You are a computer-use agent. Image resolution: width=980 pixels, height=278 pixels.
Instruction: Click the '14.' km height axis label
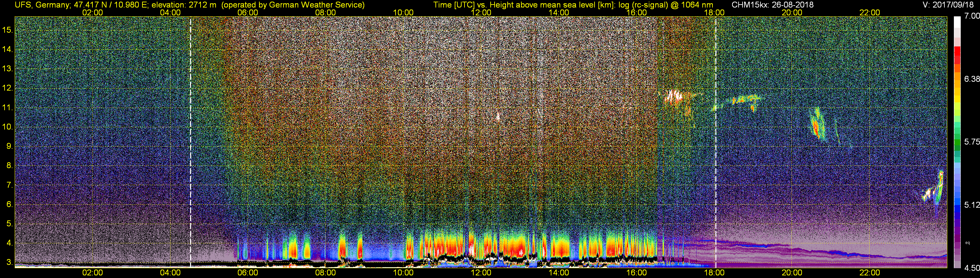click(8, 49)
